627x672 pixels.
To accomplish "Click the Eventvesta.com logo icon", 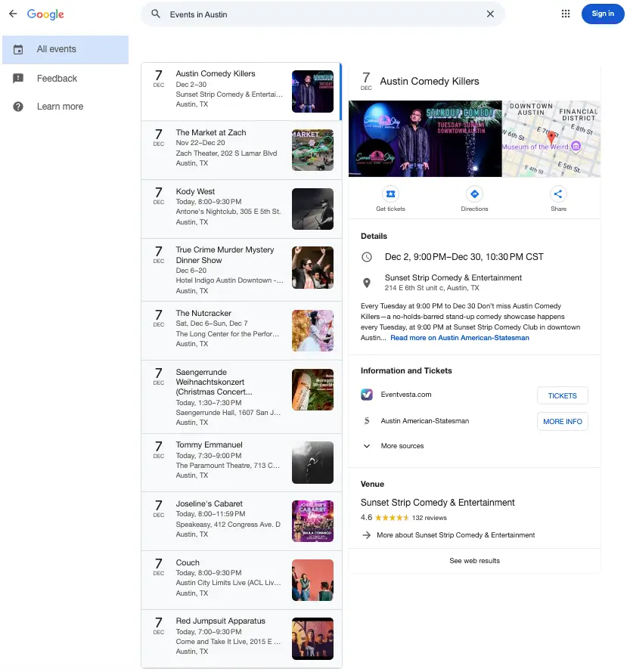I will pos(367,395).
